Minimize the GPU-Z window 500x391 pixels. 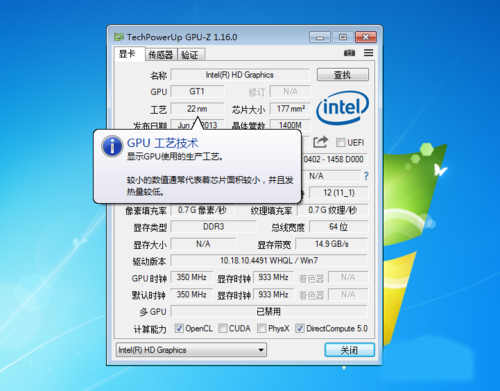tap(320, 37)
